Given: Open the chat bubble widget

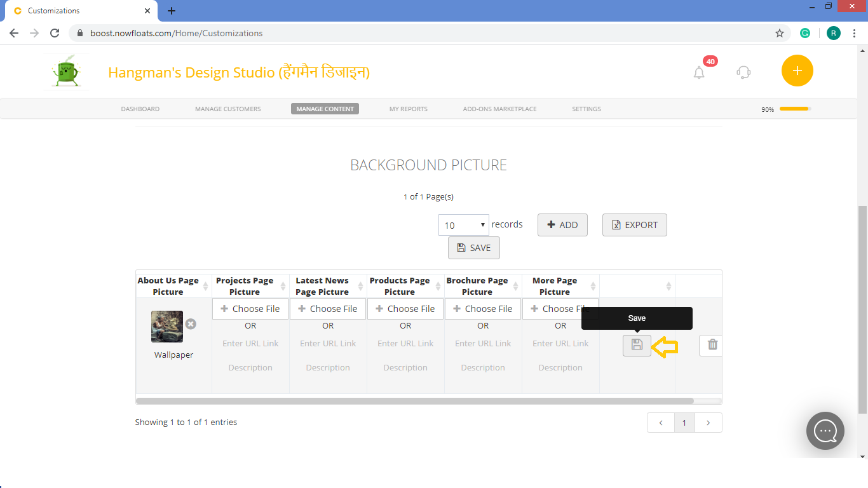Looking at the screenshot, I should click(825, 431).
